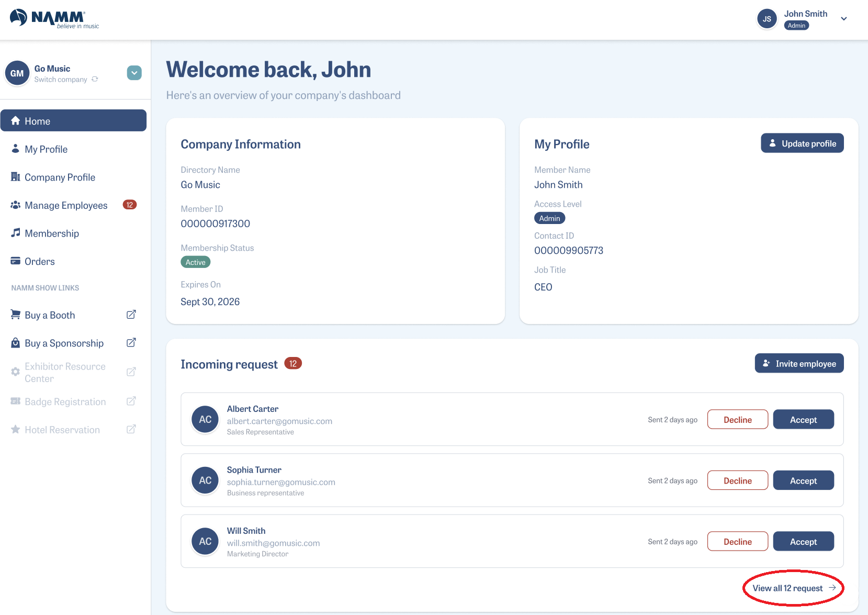Screen dimensions: 868x615
Task: Click the Badge Registration ticket icon
Action: (16, 401)
